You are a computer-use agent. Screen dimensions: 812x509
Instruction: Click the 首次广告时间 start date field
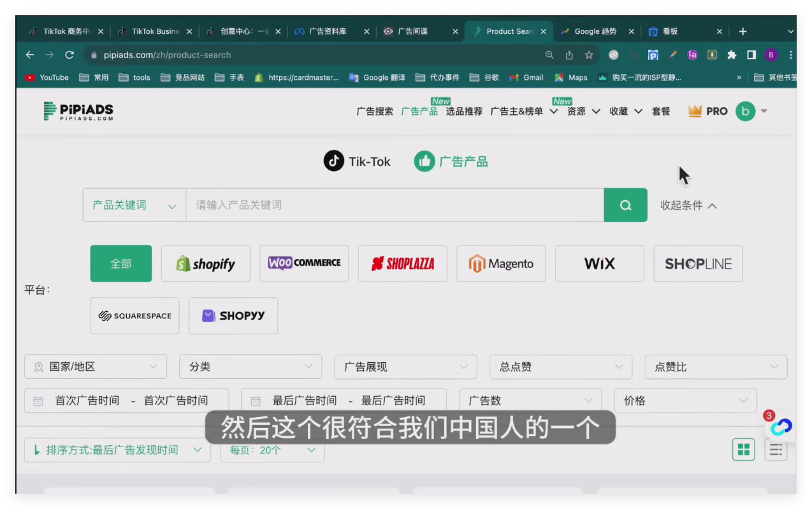click(87, 401)
